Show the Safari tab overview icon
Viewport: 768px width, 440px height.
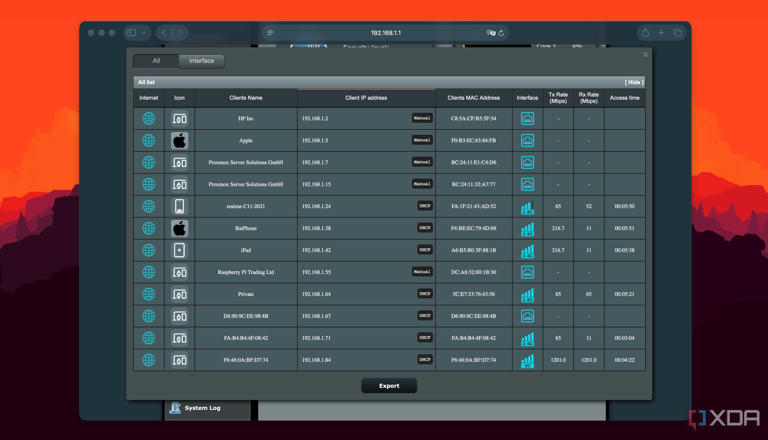(x=677, y=33)
